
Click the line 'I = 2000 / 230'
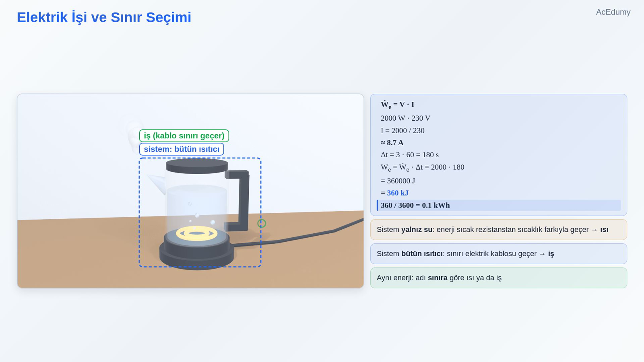pos(402,130)
